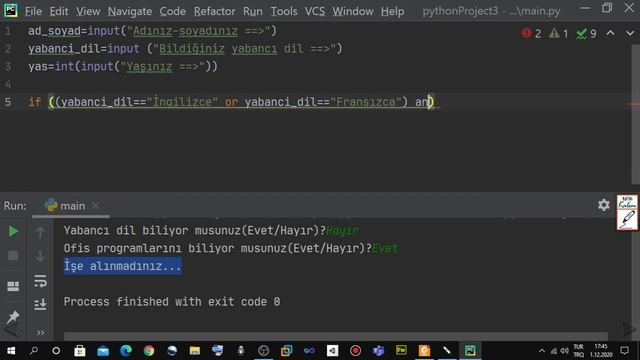Open Microsoft Store on taskbar
The height and width of the screenshot is (360, 640).
click(x=80, y=351)
